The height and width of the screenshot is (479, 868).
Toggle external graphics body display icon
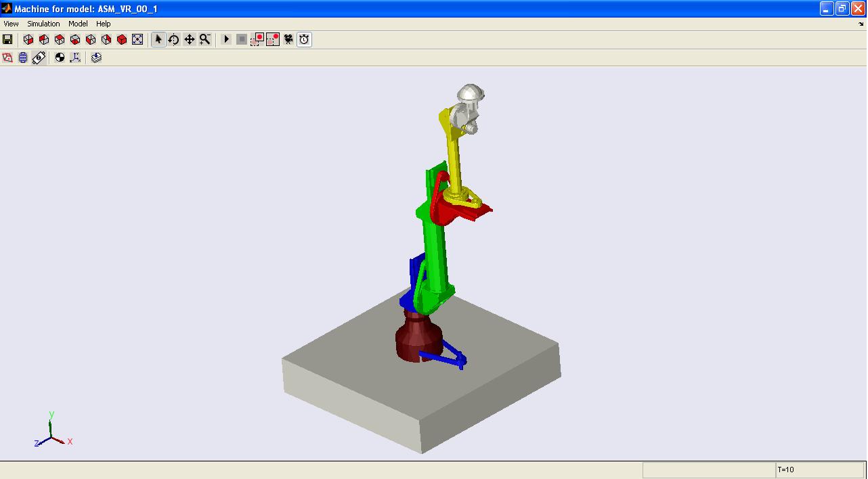pos(39,58)
